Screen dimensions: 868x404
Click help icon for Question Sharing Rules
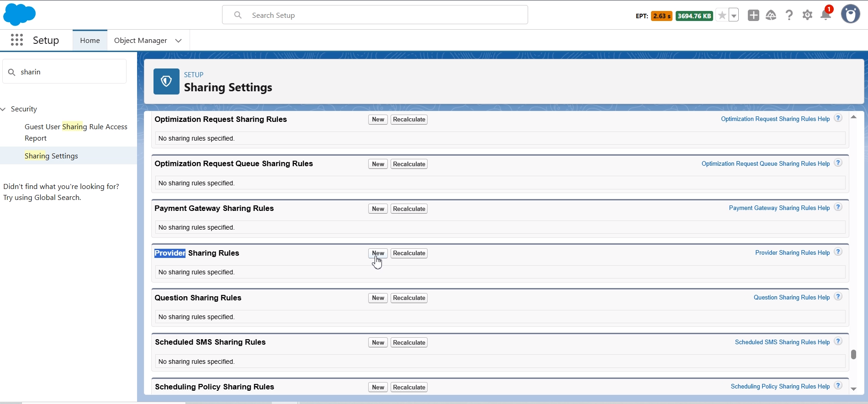[x=838, y=297]
